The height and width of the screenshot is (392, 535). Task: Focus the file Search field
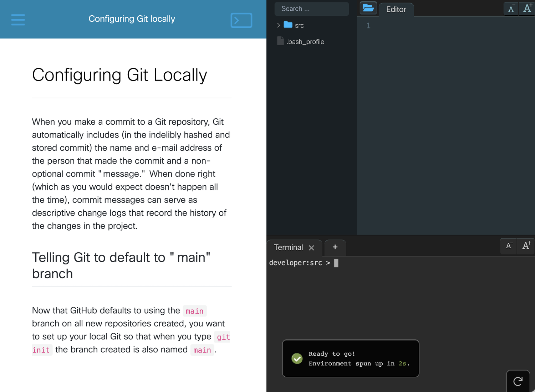click(x=311, y=9)
